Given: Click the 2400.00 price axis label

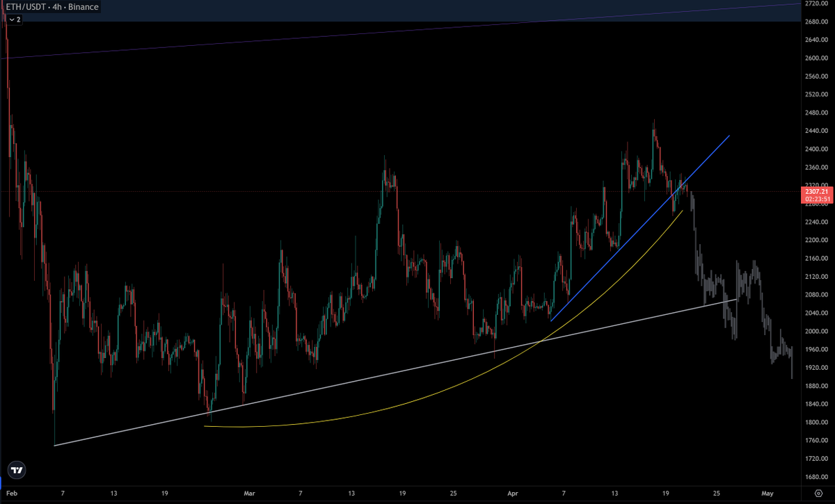Looking at the screenshot, I should pyautogui.click(x=818, y=149).
